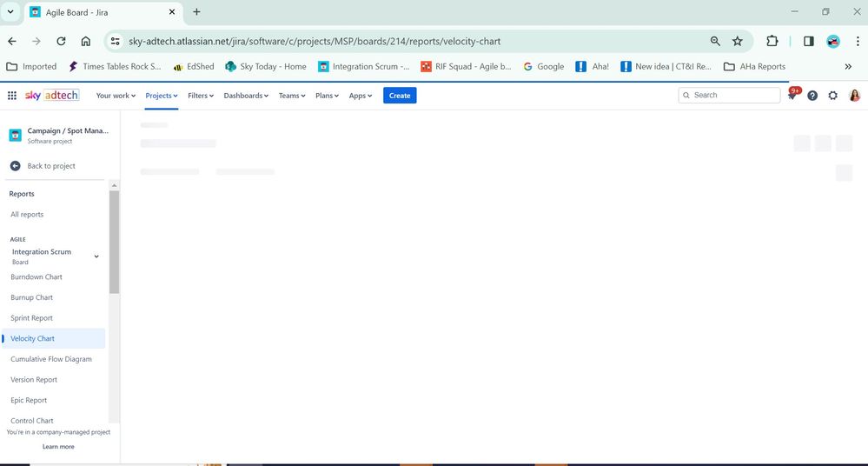Open the Burnup Chart report

pos(31,297)
